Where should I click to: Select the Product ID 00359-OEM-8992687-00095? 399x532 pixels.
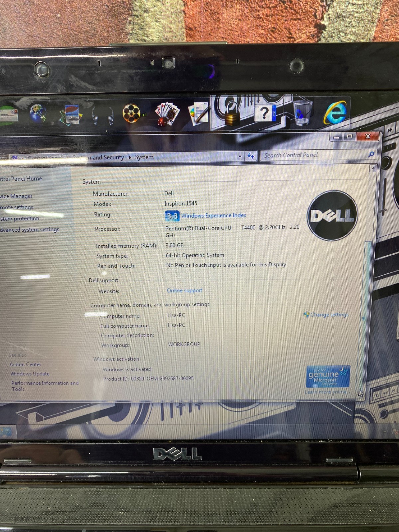click(x=162, y=378)
